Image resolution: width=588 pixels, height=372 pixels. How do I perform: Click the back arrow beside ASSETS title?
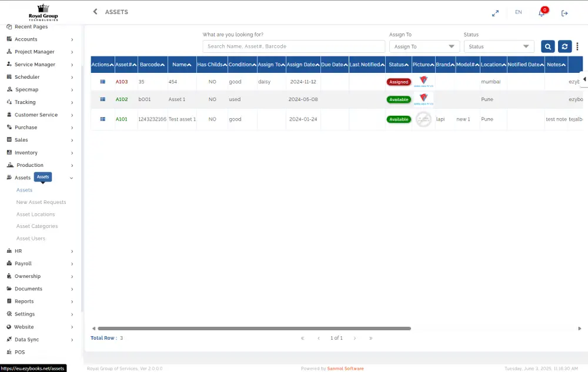point(95,12)
